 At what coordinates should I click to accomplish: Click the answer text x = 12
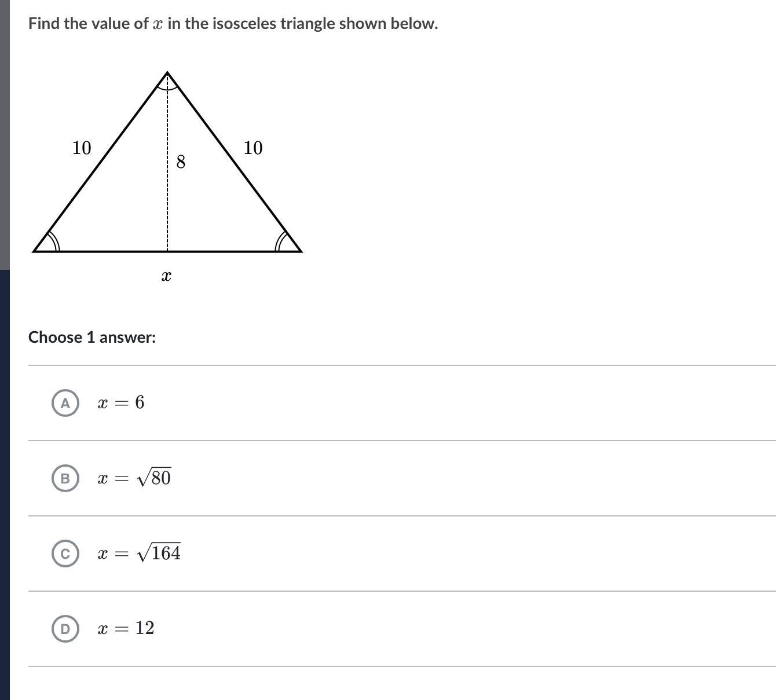tap(126, 628)
